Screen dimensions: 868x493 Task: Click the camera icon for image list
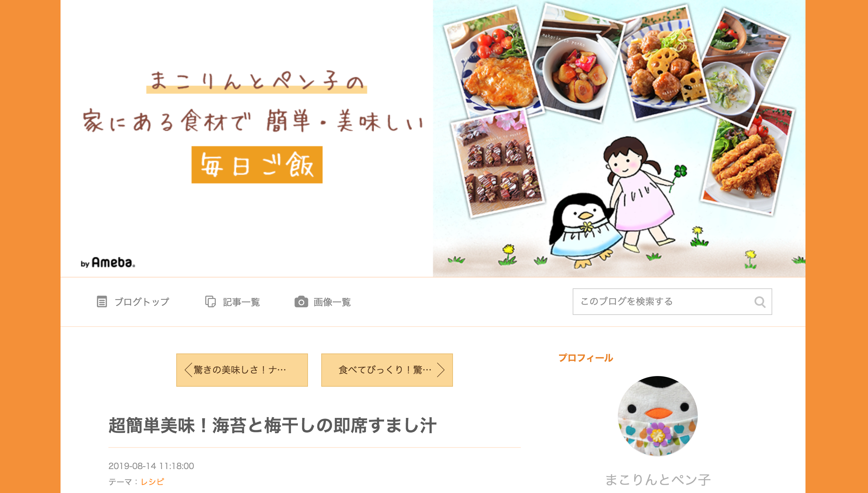pyautogui.click(x=301, y=301)
